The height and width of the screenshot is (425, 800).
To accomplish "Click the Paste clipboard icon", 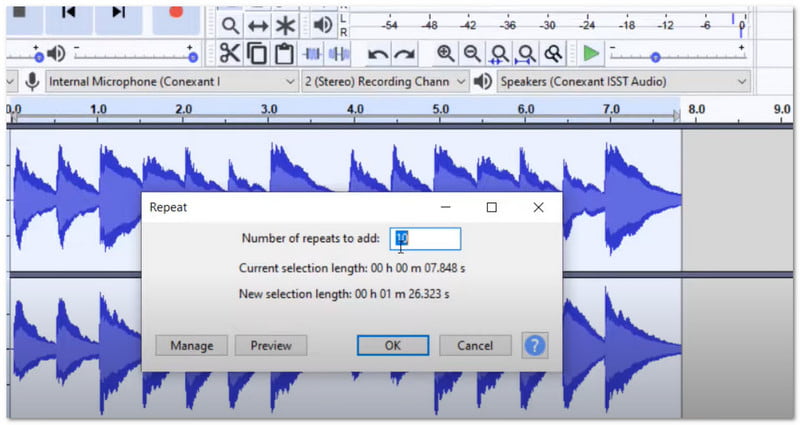I will pyautogui.click(x=285, y=54).
